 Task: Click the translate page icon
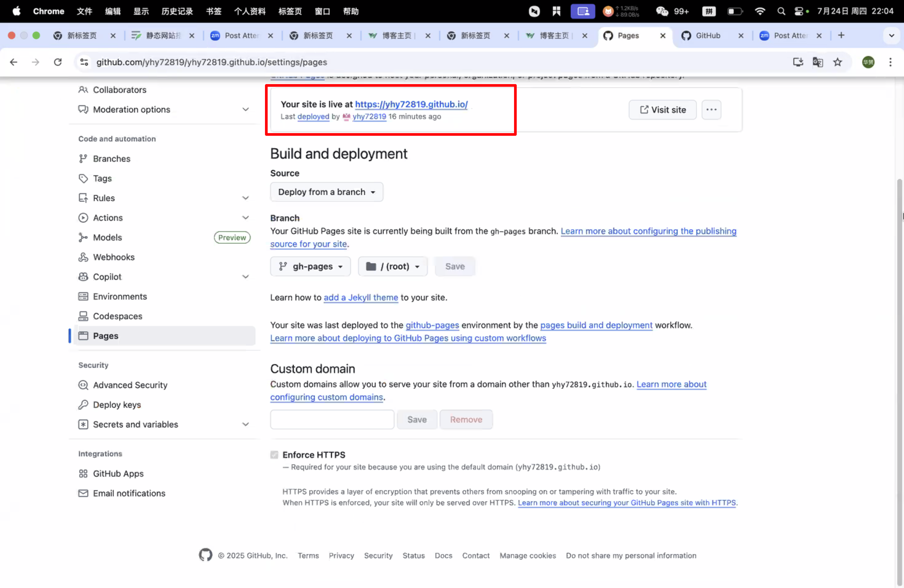[818, 62]
